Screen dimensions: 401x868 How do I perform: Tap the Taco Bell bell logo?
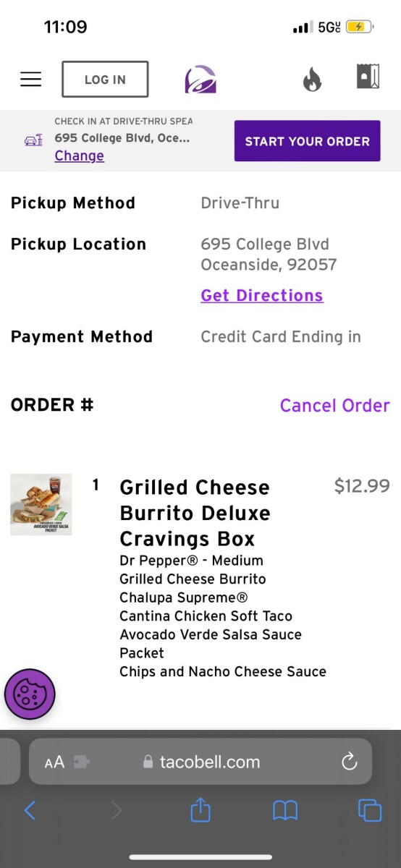click(200, 80)
